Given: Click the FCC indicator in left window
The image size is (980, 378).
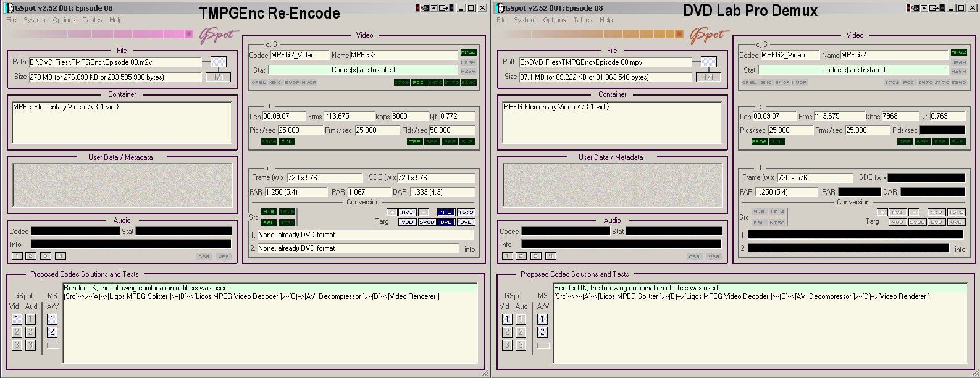Looking at the screenshot, I should 418,82.
